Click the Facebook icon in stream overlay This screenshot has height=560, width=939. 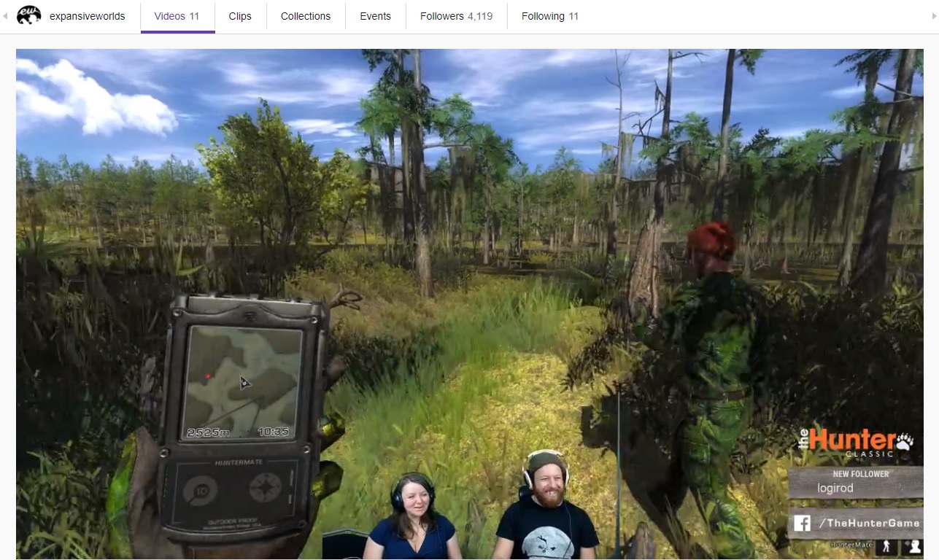tap(802, 523)
